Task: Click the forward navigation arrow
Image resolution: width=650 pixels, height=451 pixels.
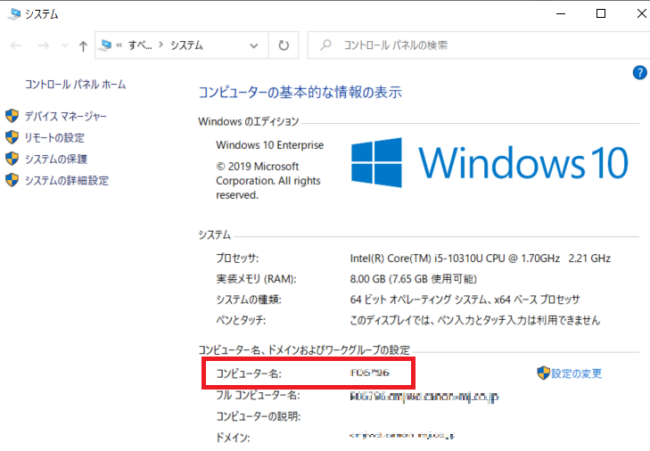Action: tap(43, 45)
